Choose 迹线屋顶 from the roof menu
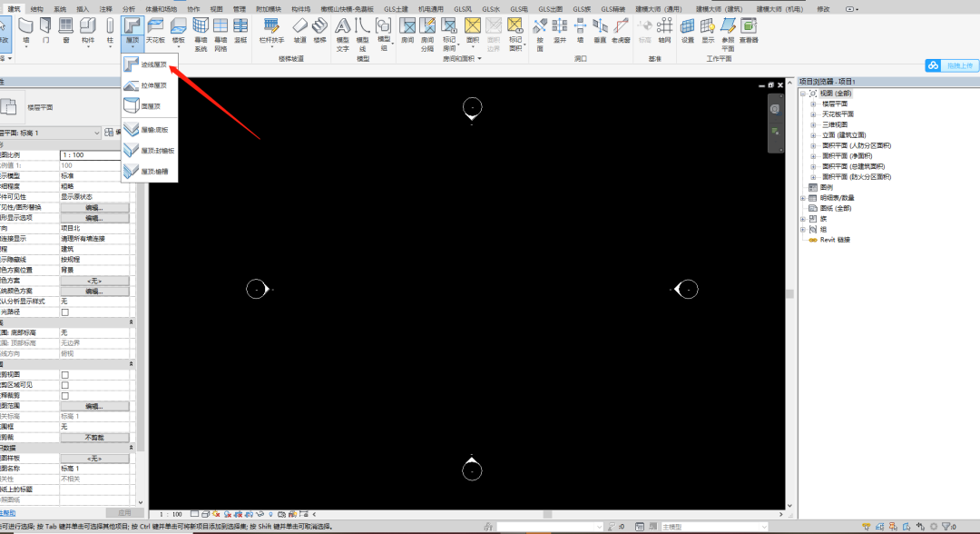 150,64
